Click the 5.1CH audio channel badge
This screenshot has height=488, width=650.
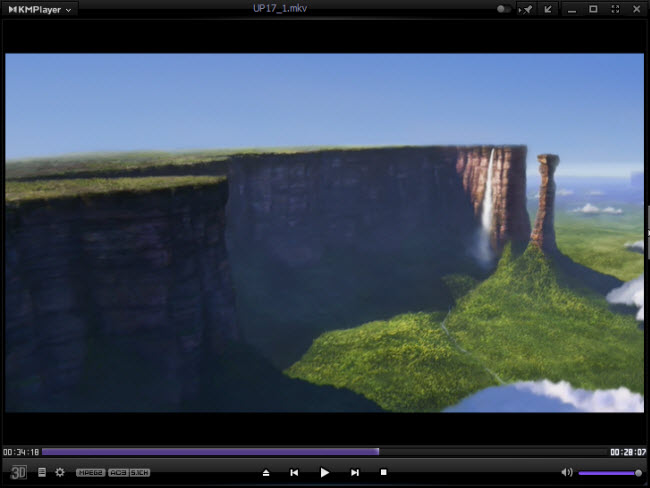tap(140, 473)
